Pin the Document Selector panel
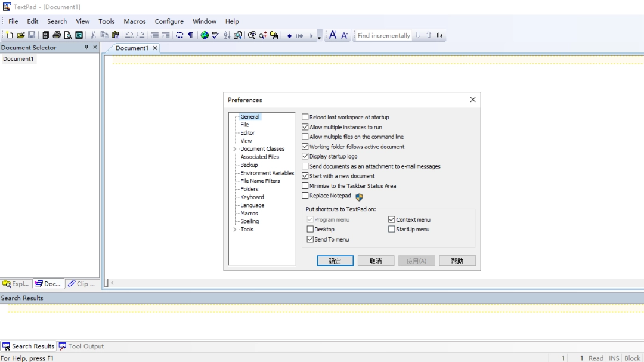Image resolution: width=644 pixels, height=362 pixels. [x=86, y=47]
